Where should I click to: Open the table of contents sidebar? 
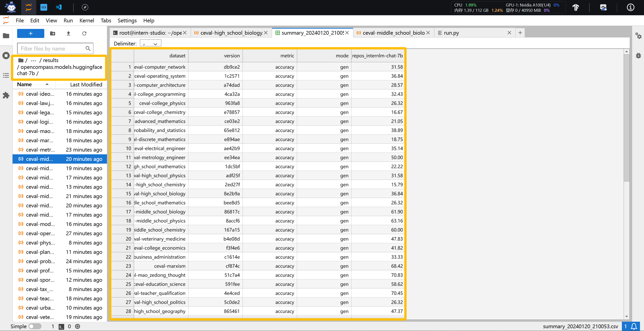(6, 75)
